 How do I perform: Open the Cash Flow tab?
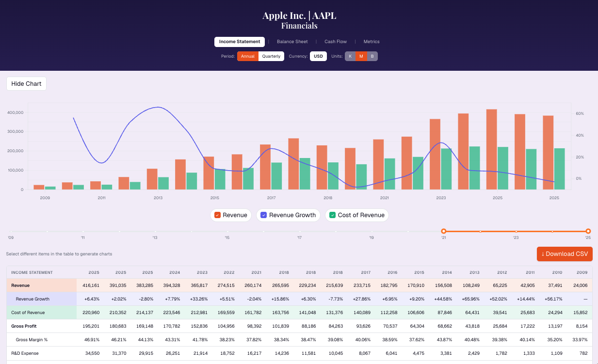(x=336, y=42)
